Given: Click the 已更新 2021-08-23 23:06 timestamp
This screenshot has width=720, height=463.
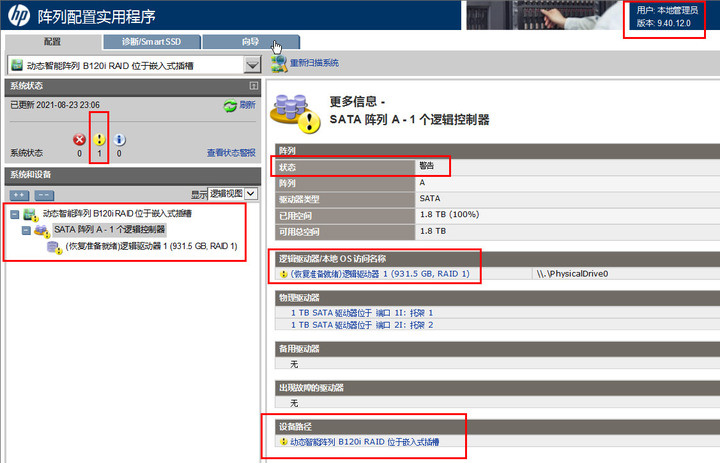Looking at the screenshot, I should [55, 105].
